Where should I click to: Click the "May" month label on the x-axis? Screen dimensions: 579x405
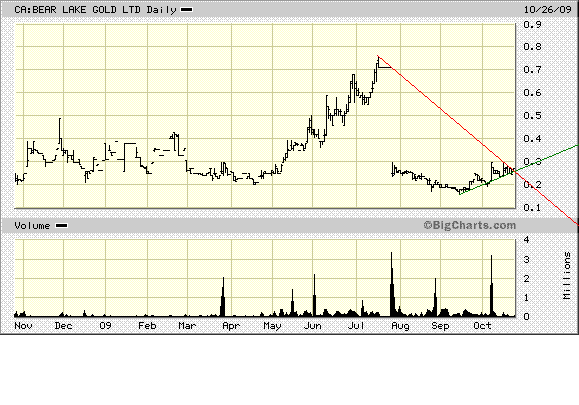(x=272, y=326)
